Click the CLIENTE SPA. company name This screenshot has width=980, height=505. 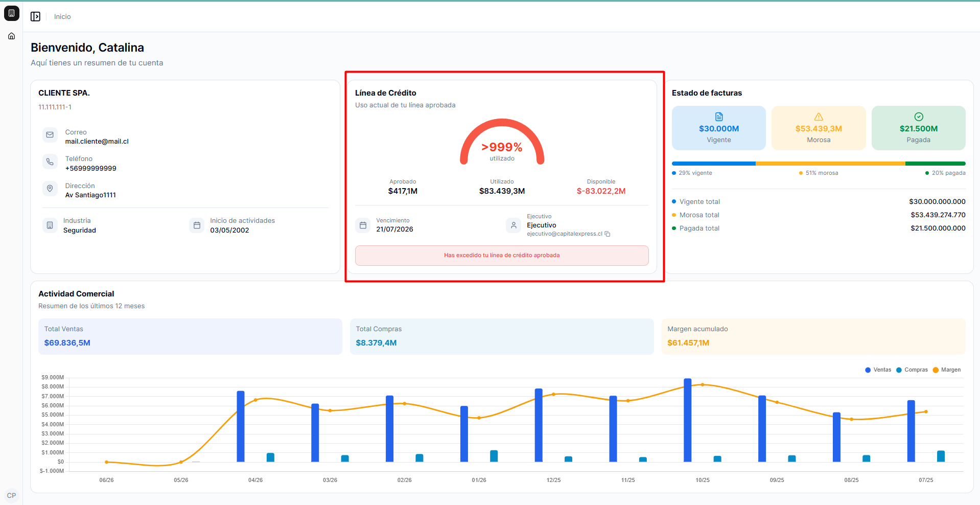64,93
